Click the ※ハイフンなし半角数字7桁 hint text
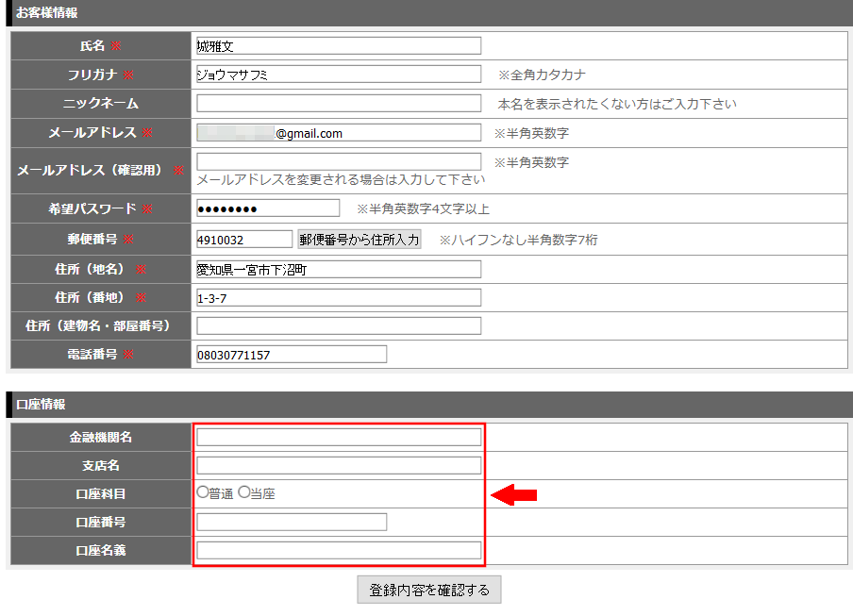This screenshot has width=853, height=616. pyautogui.click(x=519, y=240)
